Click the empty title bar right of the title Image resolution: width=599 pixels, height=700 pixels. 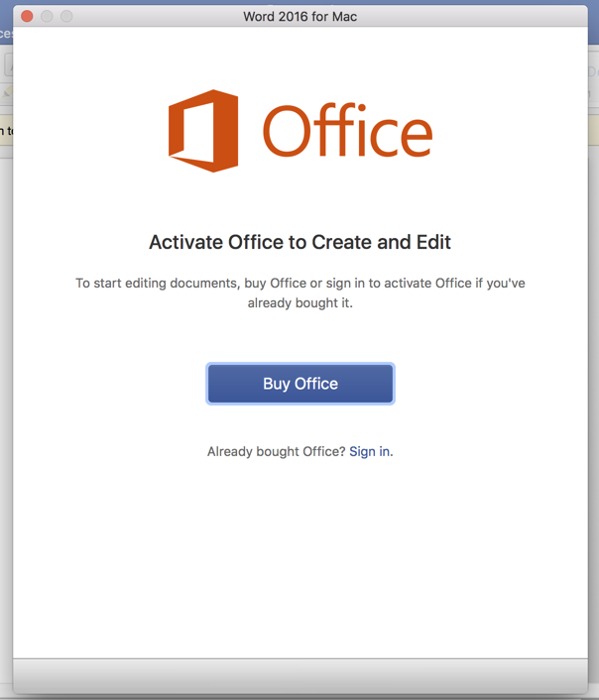(476, 16)
